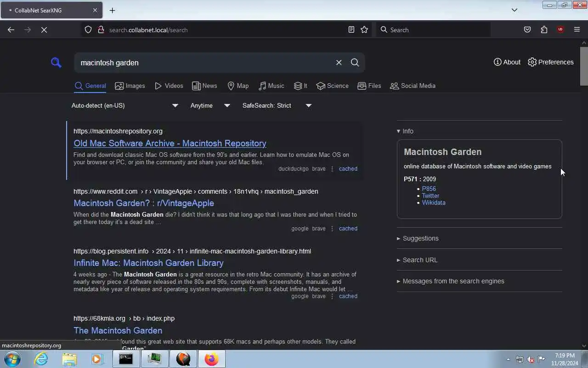Open the Auto-detect (en-US) language dropdown
The height and width of the screenshot is (368, 588).
(124, 106)
